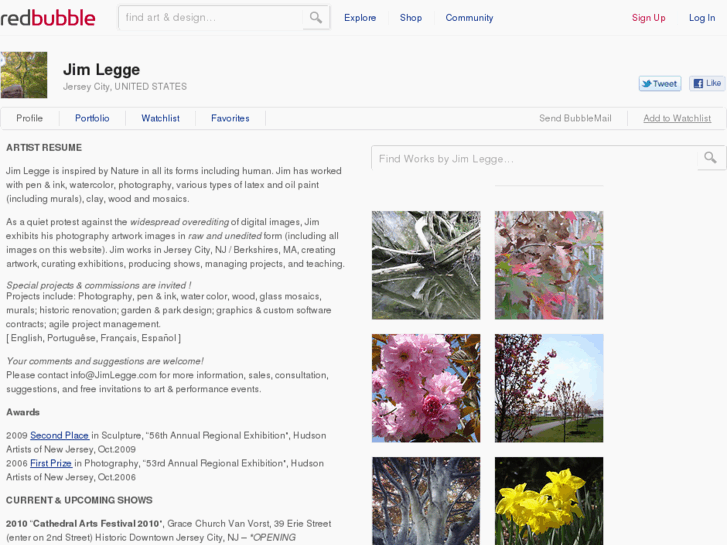The image size is (727, 545).
Task: Click 'Special projects & commissions are invited !' text
Action: pos(99,285)
